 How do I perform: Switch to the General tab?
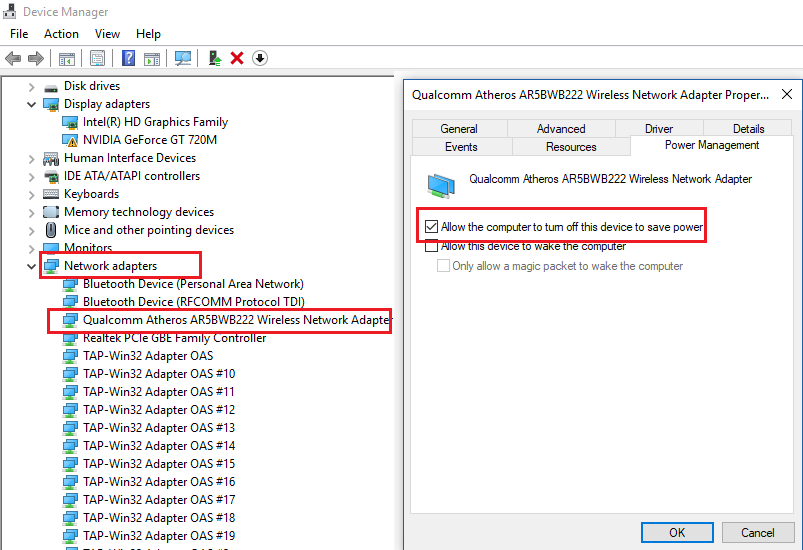[x=459, y=129]
